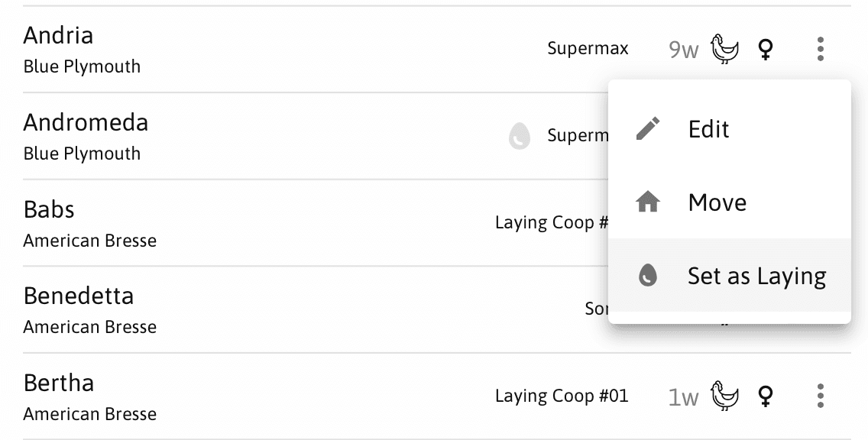Select the Benedetta list row
This screenshot has height=440, width=868.
tap(316, 309)
